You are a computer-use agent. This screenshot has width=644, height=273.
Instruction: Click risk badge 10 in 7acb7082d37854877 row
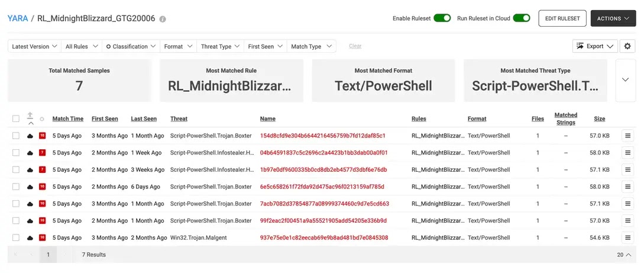pyautogui.click(x=42, y=204)
